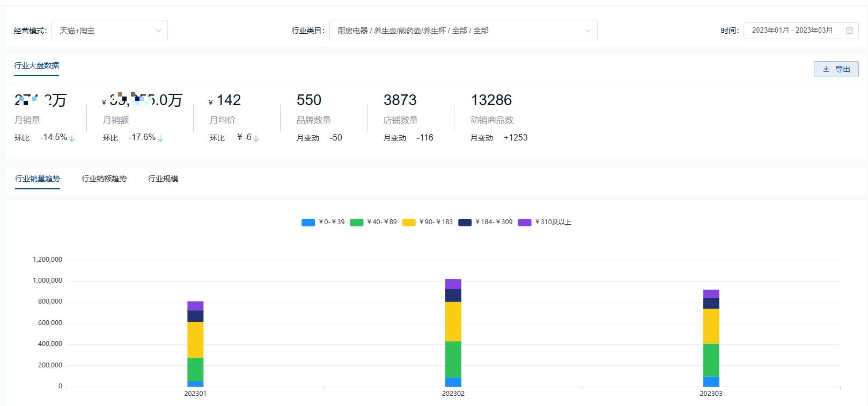Click the green down arrow beside ¥-6

256,138
